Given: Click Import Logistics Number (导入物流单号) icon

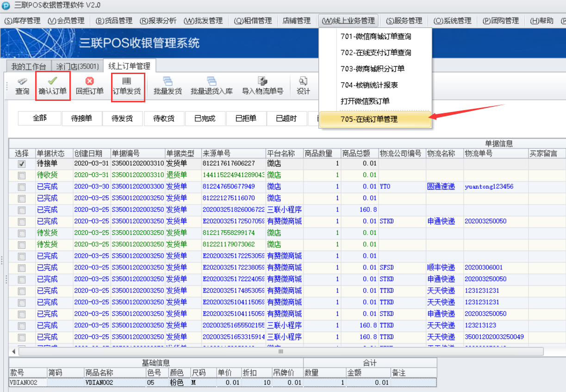Looking at the screenshot, I should [262, 81].
